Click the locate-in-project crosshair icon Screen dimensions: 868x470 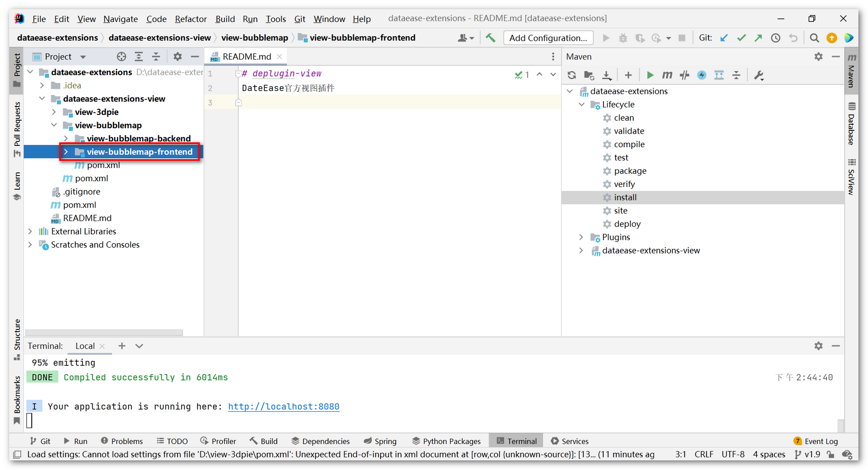coord(121,57)
